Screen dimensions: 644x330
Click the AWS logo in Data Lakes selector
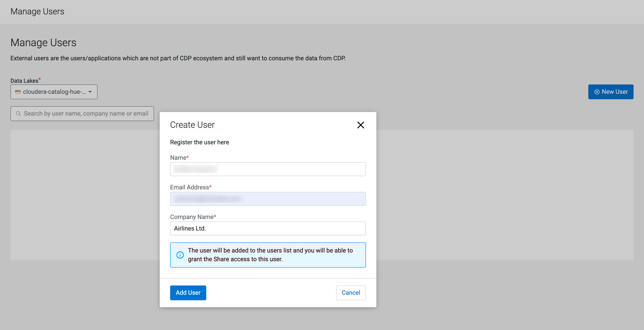coord(18,92)
